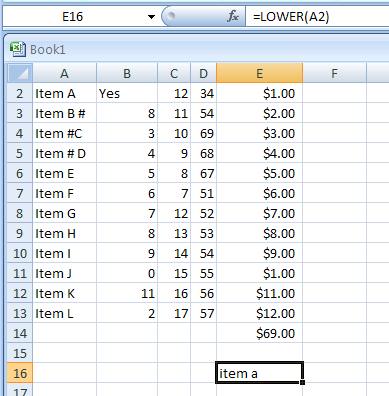Click the Book1 window title text

click(48, 50)
